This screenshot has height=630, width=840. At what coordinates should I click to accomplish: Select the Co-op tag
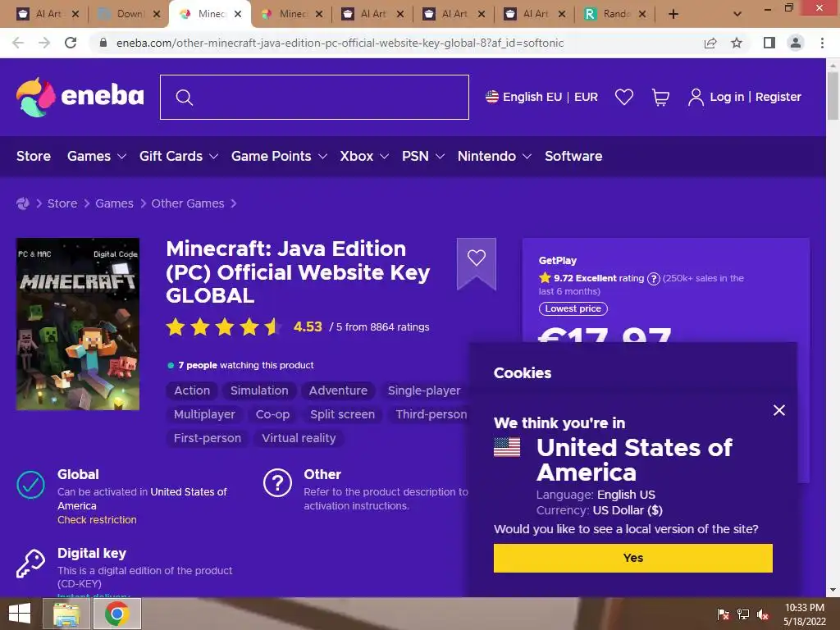[x=272, y=414]
